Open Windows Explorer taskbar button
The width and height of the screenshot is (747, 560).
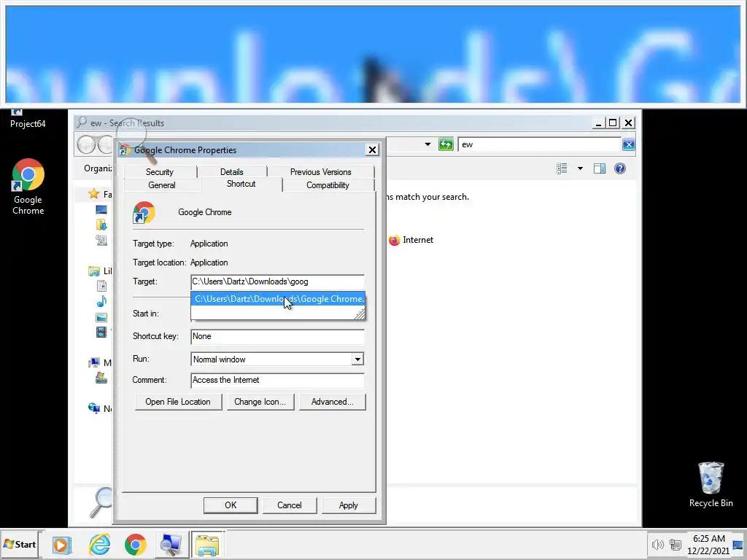pos(207,545)
